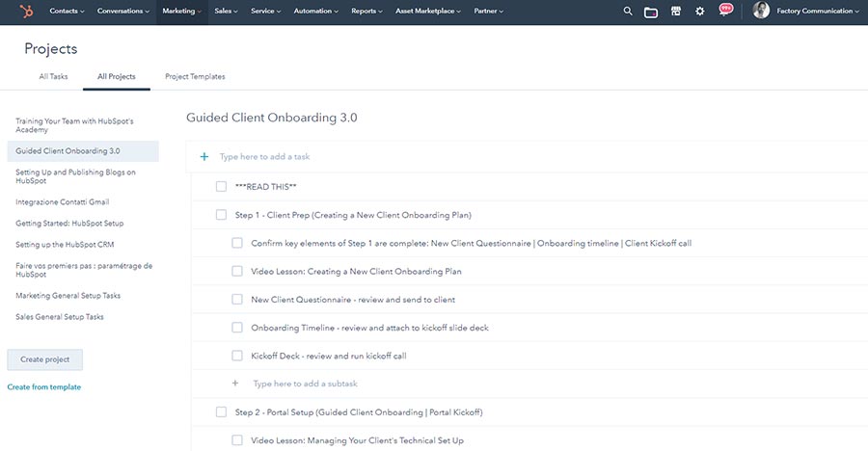The image size is (868, 451).
Task: Open Setting up the HubSpot CRM project
Action: (x=65, y=244)
